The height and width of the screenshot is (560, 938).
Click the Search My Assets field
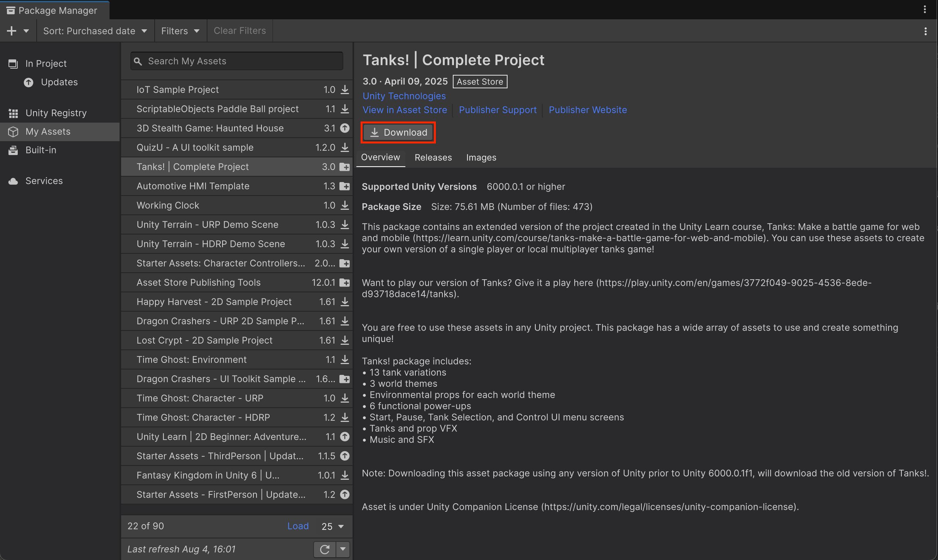pos(237,61)
